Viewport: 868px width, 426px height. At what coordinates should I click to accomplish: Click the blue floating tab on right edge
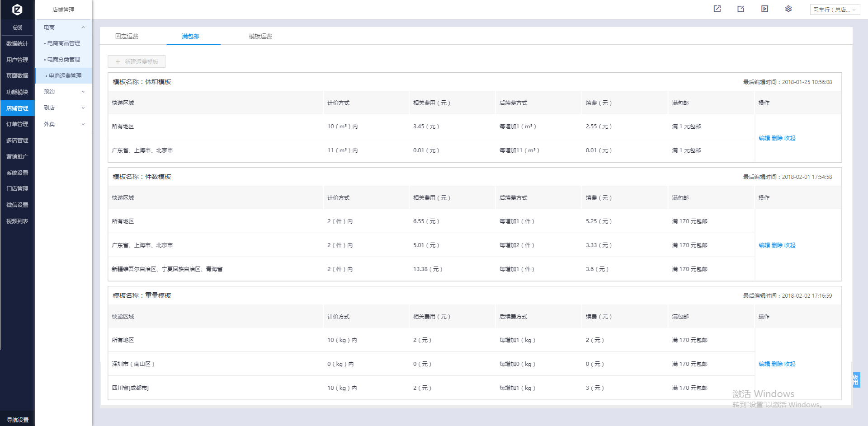point(856,379)
